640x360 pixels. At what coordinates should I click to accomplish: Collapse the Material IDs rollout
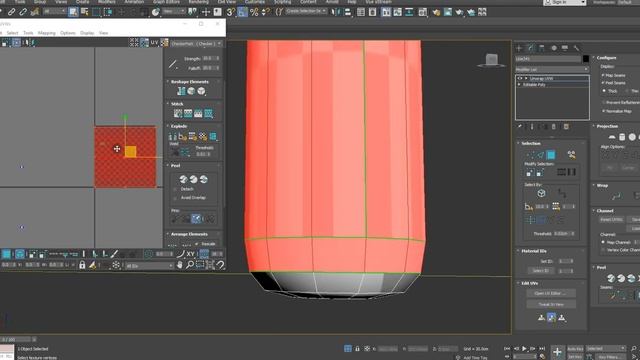tap(518, 251)
